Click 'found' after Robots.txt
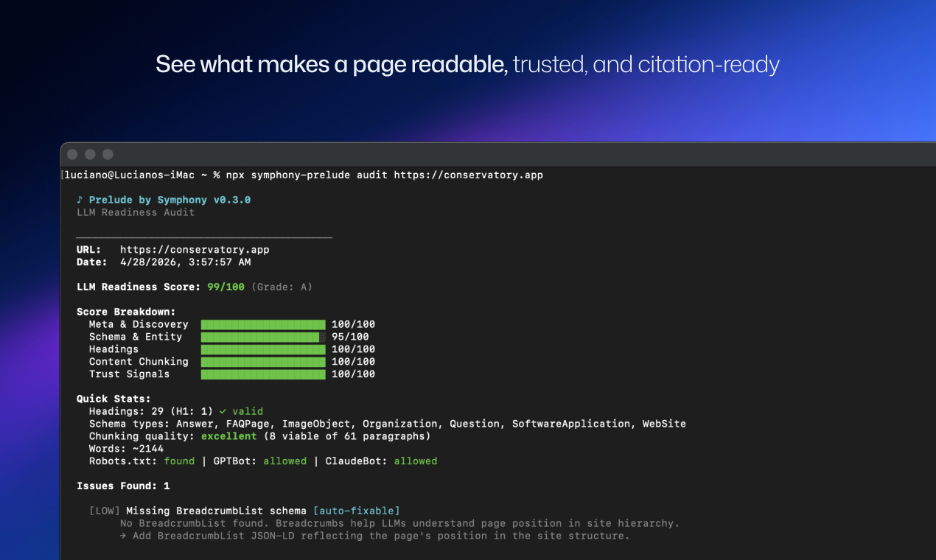The height and width of the screenshot is (560, 936). point(179,461)
